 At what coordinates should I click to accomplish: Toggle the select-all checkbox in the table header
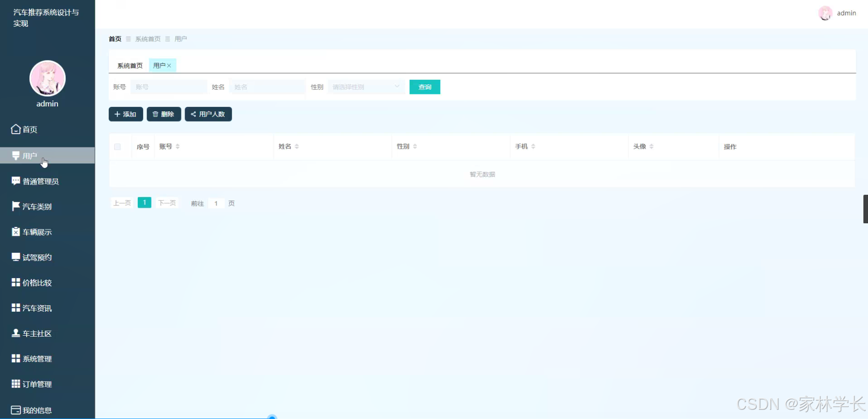(118, 146)
